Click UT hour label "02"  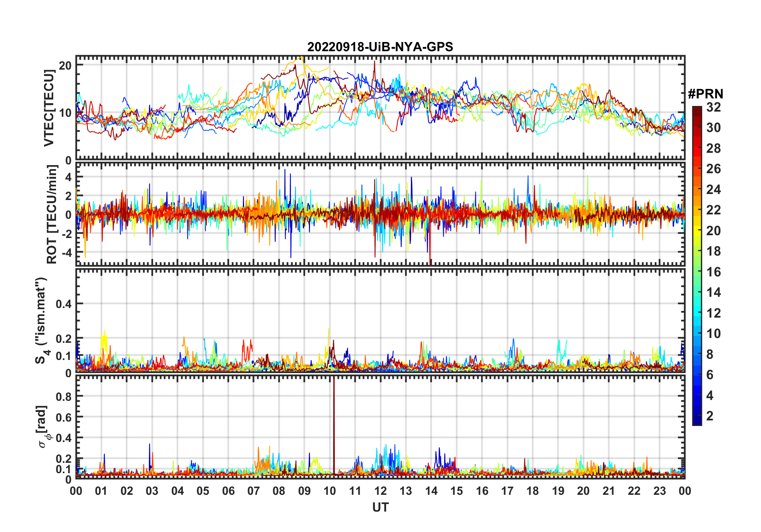pyautogui.click(x=127, y=491)
